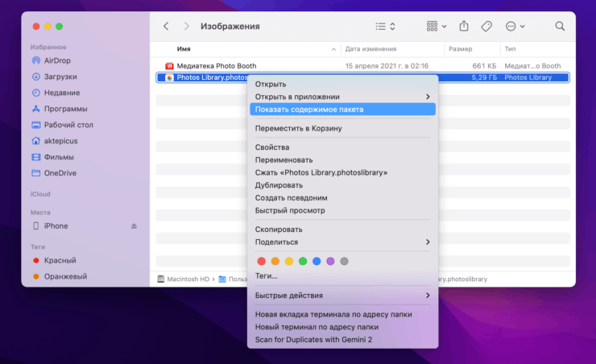Open AirDrop in the sidebar

59,60
